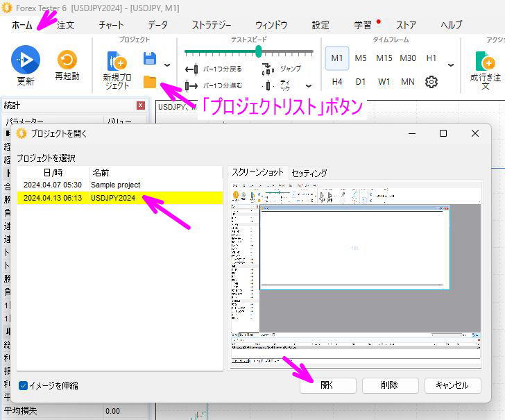
Task: Select MN timeframe
Action: 408,82
